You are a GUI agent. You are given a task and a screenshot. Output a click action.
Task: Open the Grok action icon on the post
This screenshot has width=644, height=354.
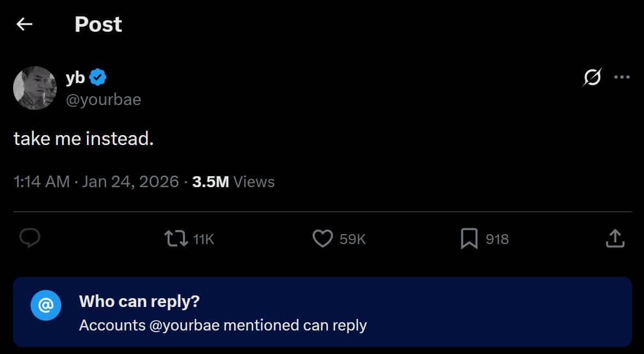click(x=592, y=78)
